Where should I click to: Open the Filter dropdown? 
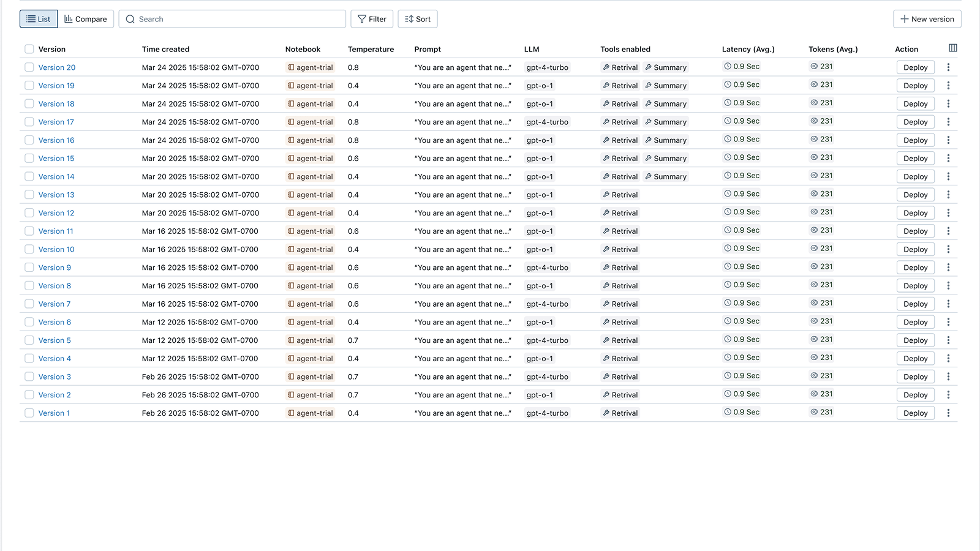tap(372, 19)
